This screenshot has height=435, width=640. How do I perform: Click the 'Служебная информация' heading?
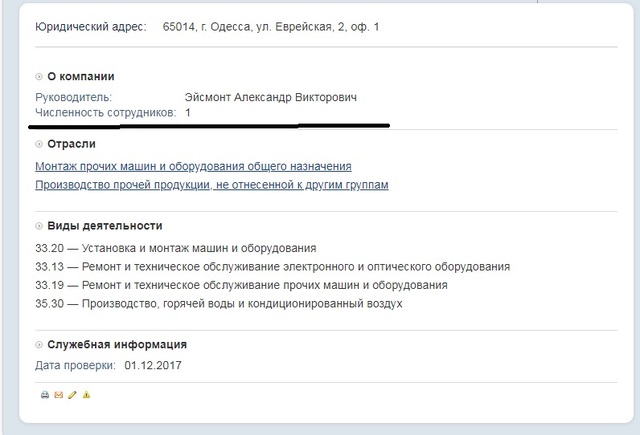click(117, 345)
